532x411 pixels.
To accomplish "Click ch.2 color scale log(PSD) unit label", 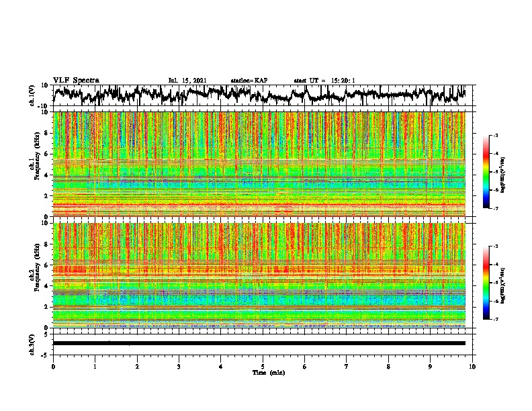I will (x=503, y=285).
